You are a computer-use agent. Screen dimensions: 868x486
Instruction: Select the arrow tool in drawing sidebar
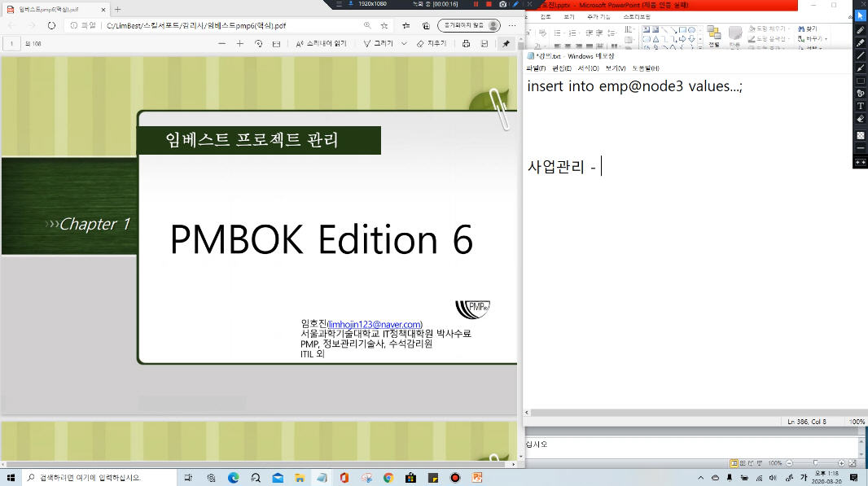tap(860, 68)
